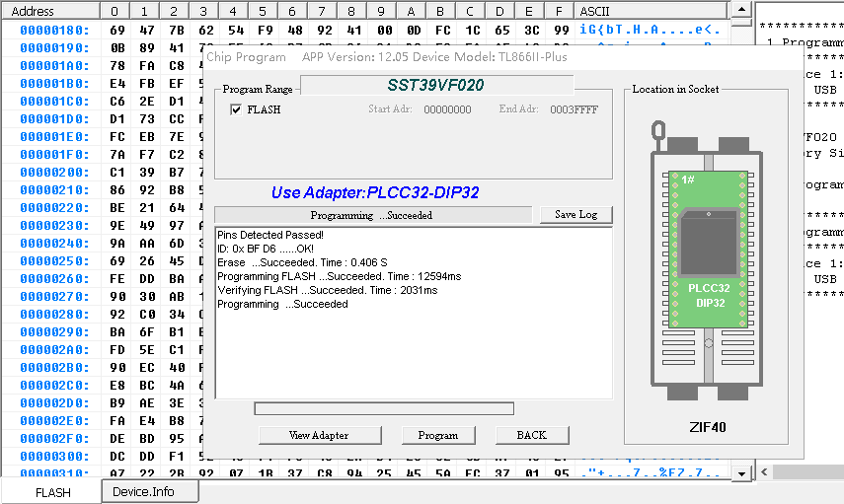Click the Programming Succeeded status bar
The image size is (844, 504).
click(x=371, y=215)
